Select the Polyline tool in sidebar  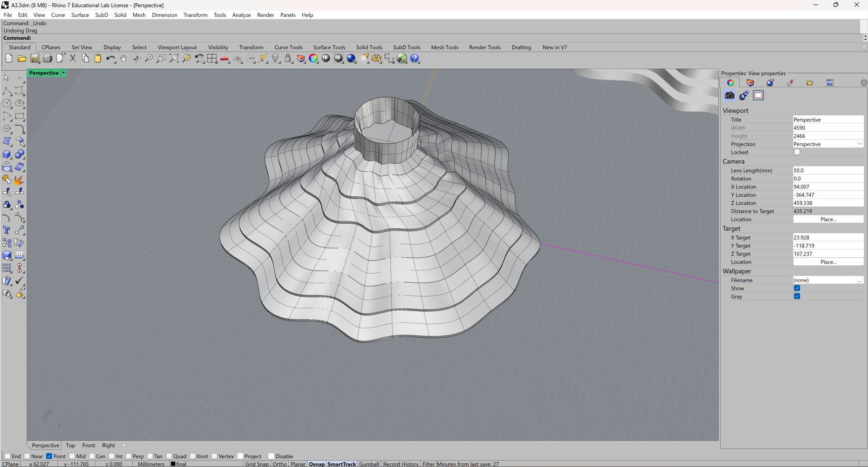click(7, 91)
